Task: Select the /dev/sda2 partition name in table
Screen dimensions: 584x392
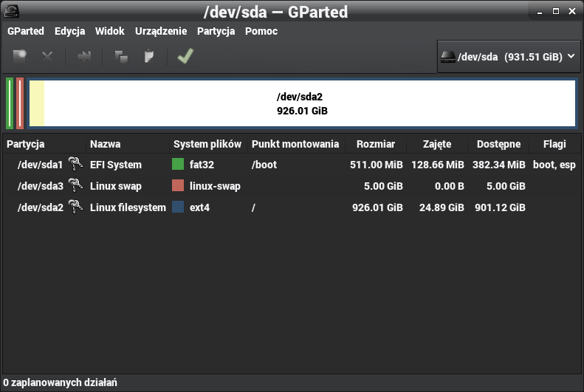Action: pos(40,207)
